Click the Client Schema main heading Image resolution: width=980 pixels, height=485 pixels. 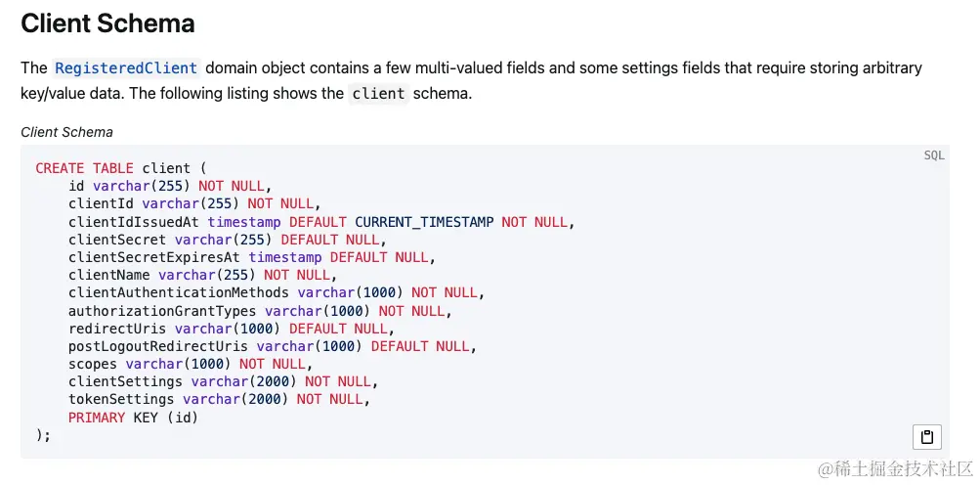107,23
